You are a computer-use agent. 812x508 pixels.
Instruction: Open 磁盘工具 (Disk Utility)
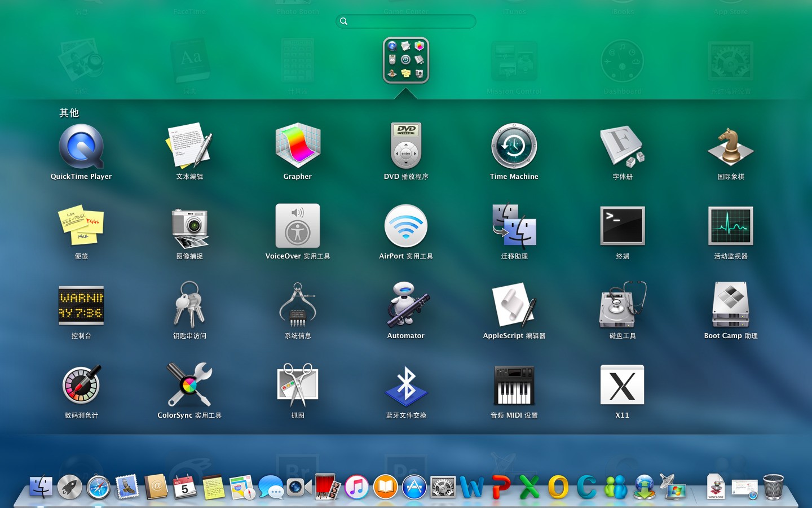(x=622, y=306)
